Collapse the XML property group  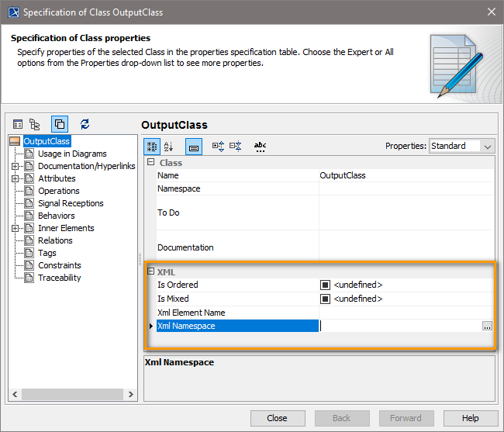click(151, 272)
